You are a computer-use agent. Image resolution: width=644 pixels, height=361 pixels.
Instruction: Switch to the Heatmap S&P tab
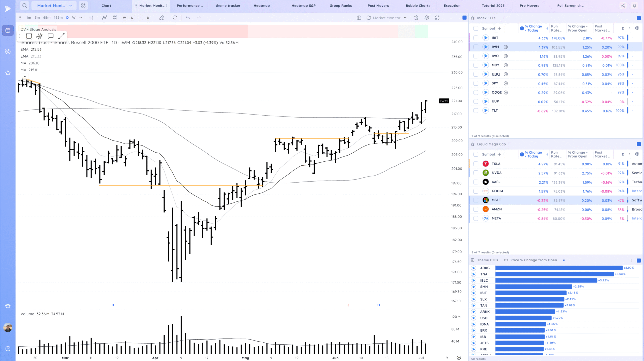pos(303,6)
